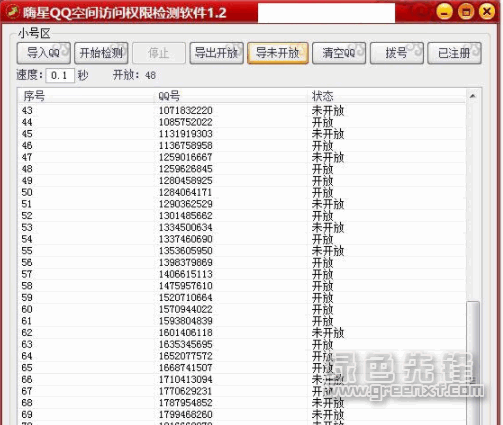This screenshot has height=425, width=503.
Task: Click the 拔号 dial button
Action: [x=397, y=53]
